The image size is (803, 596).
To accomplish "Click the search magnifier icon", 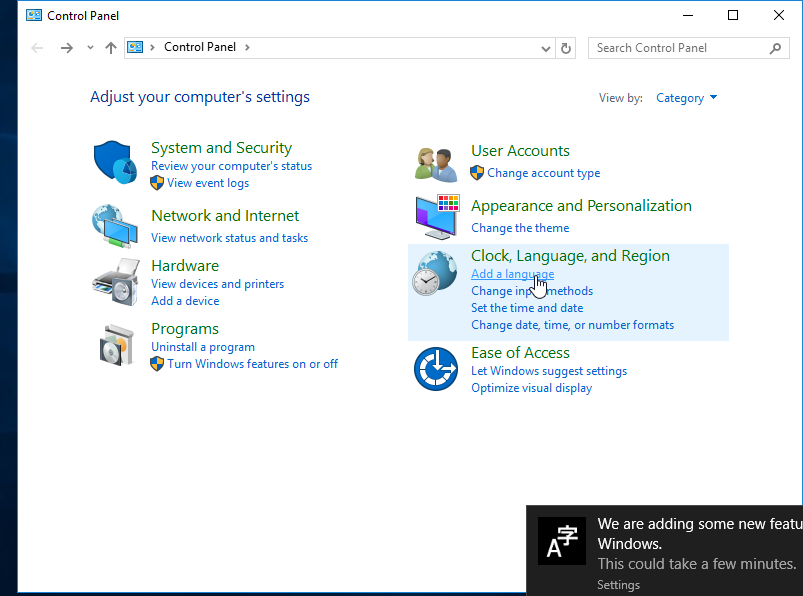I will point(775,48).
